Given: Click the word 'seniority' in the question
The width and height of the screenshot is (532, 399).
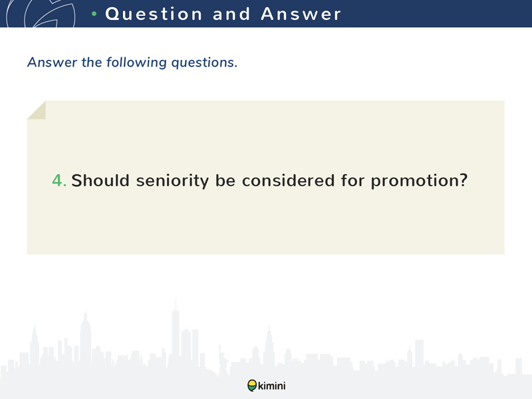Looking at the screenshot, I should [172, 180].
